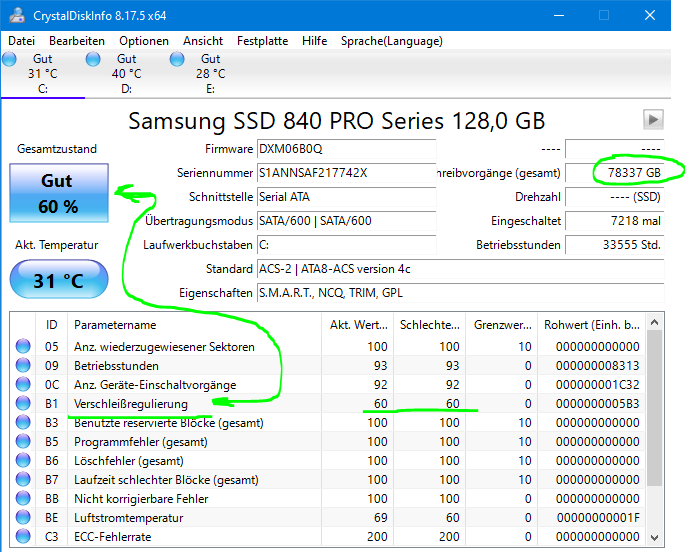This screenshot has width=685, height=552.
Task: Click status icon for ID 0C row
Action: coord(23,384)
